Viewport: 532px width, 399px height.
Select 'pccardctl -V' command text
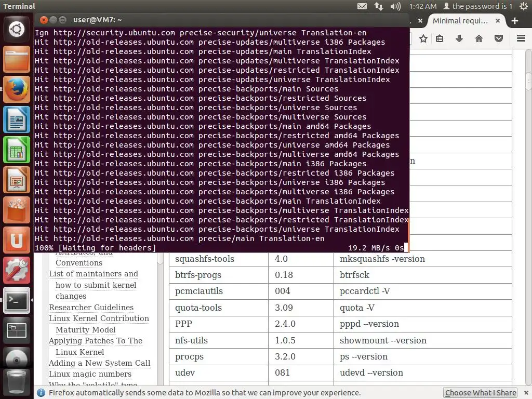pyautogui.click(x=365, y=291)
